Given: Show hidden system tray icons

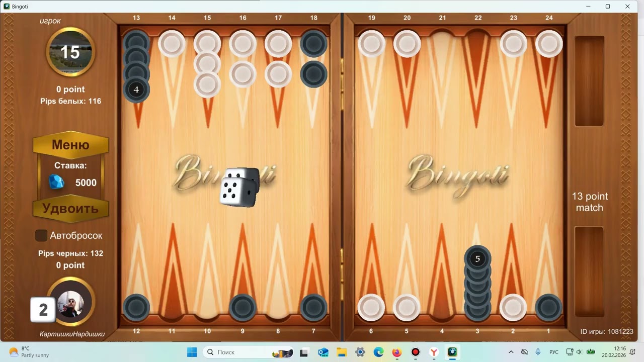Looking at the screenshot, I should 511,352.
